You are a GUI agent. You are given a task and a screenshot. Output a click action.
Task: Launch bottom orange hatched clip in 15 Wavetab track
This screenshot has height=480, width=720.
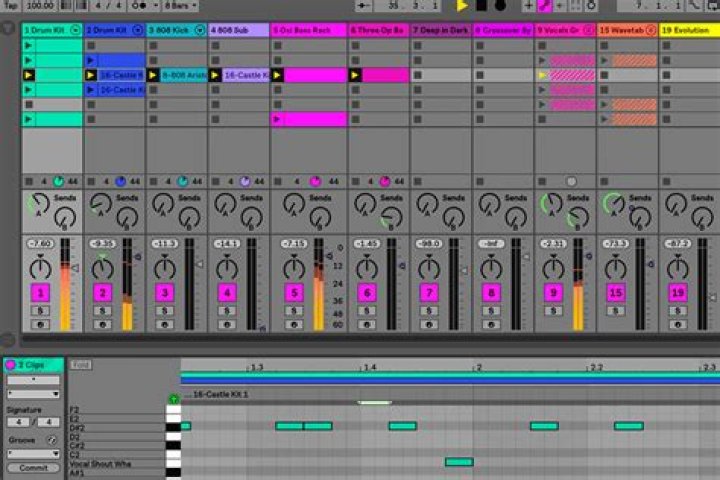pyautogui.click(x=605, y=119)
